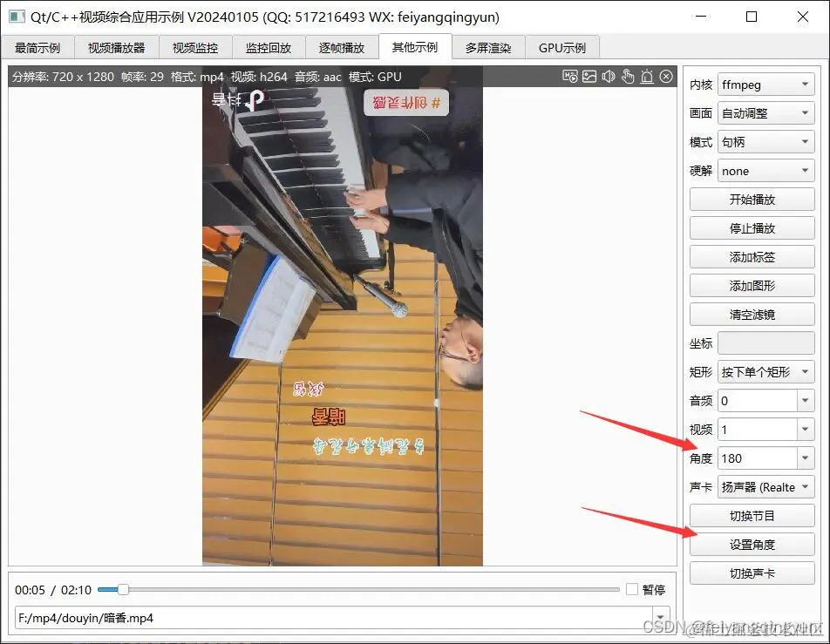Image resolution: width=830 pixels, height=644 pixels.
Task: Open the 角度 angle dropdown showing 180
Action: pos(765,458)
